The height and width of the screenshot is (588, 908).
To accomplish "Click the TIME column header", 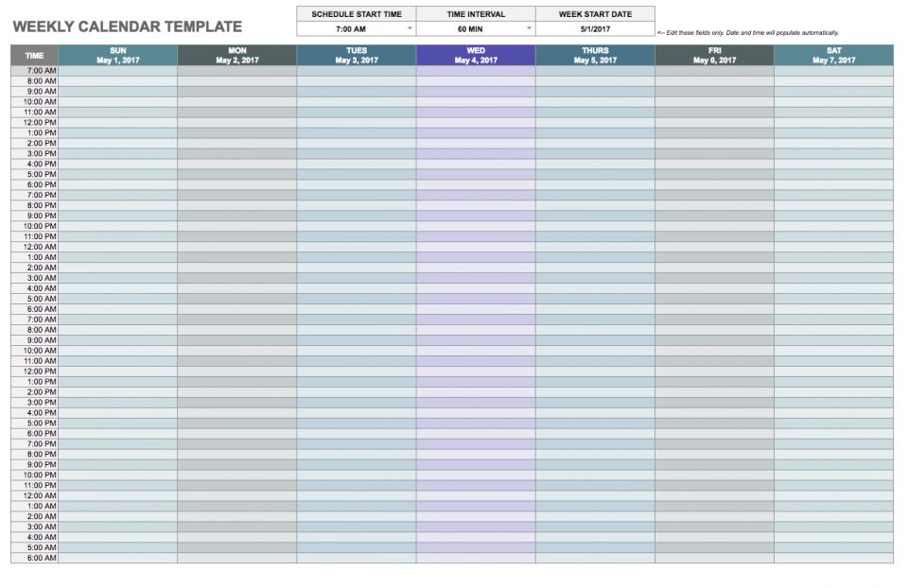I will [x=35, y=56].
